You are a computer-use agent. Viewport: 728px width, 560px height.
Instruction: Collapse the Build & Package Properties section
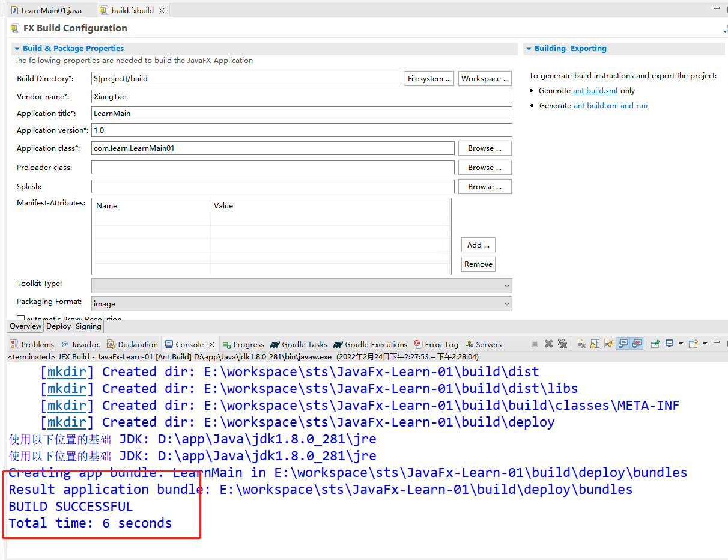coord(17,49)
